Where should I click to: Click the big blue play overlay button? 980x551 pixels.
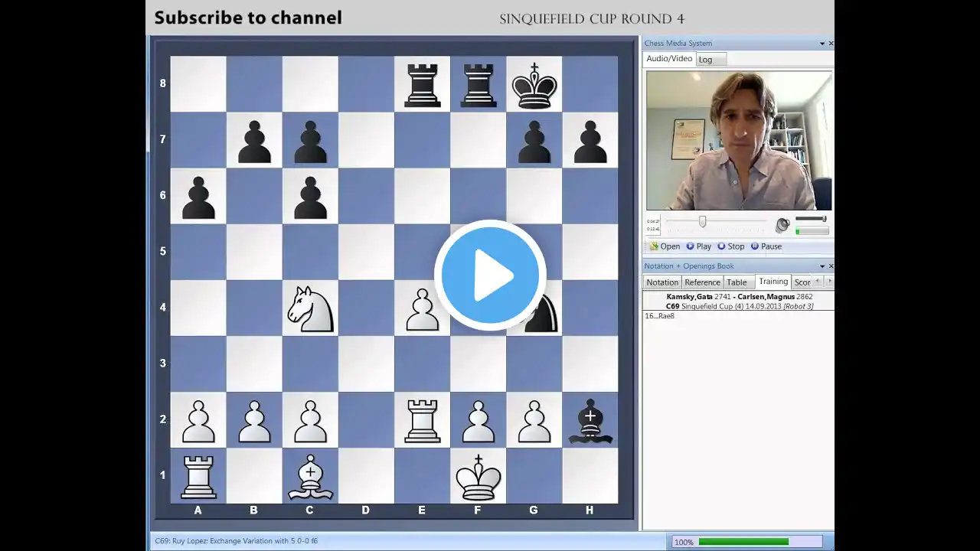coord(490,275)
